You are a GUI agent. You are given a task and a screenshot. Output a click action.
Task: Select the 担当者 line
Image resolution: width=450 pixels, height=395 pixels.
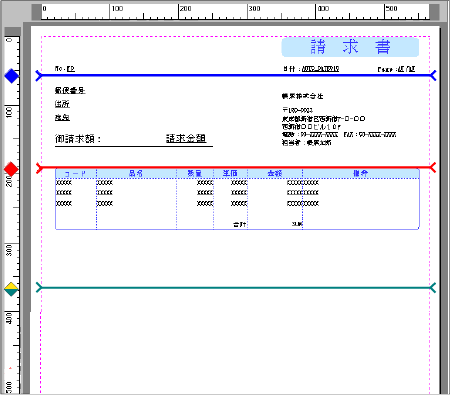point(307,143)
